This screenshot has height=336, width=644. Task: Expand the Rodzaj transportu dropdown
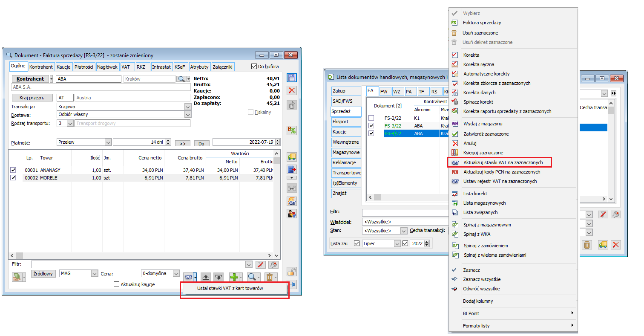[x=70, y=123]
